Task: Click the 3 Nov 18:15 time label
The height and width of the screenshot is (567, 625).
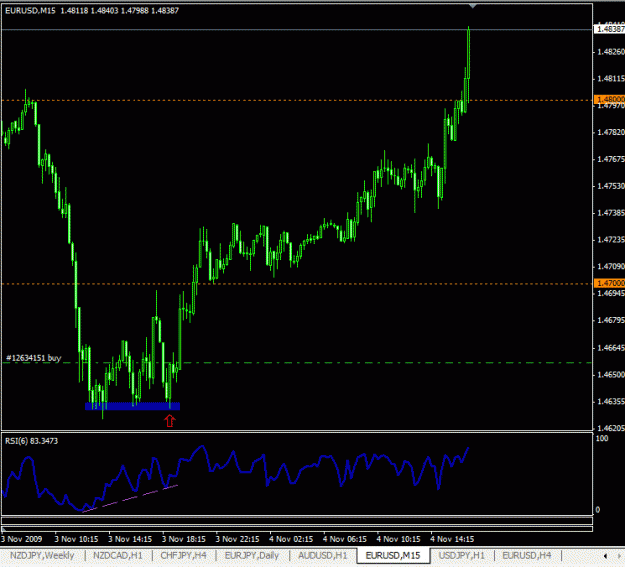Action: 184,539
